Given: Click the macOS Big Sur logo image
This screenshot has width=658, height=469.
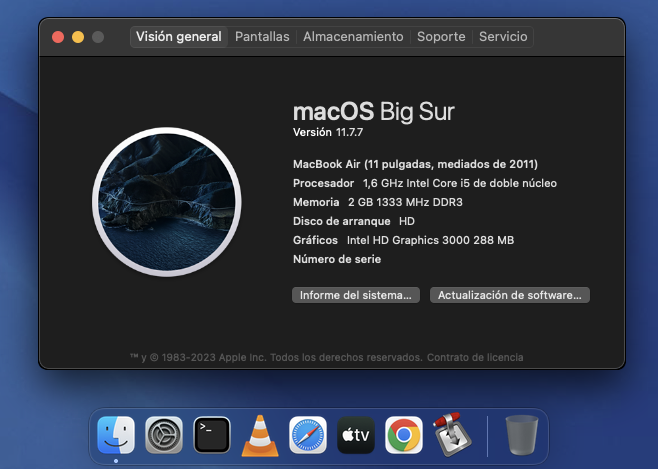Looking at the screenshot, I should [167, 202].
